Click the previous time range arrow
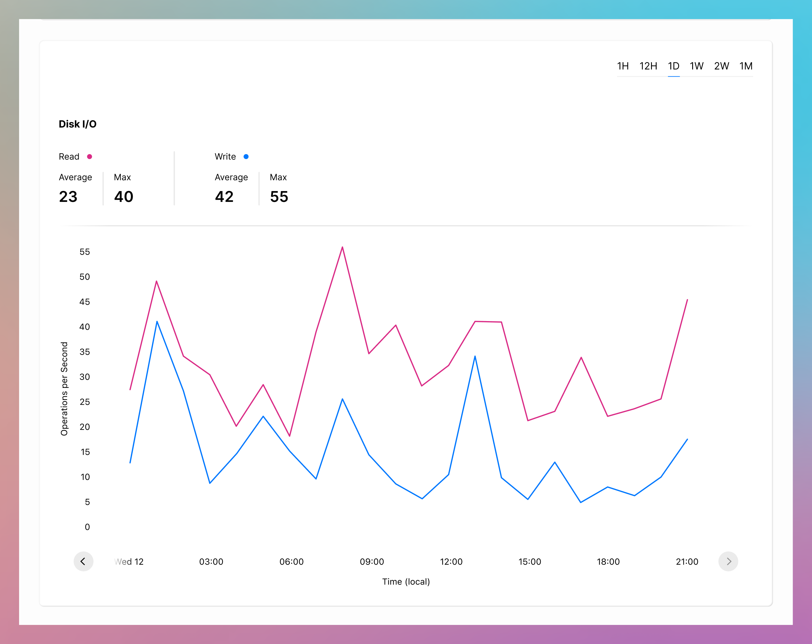 point(83,561)
